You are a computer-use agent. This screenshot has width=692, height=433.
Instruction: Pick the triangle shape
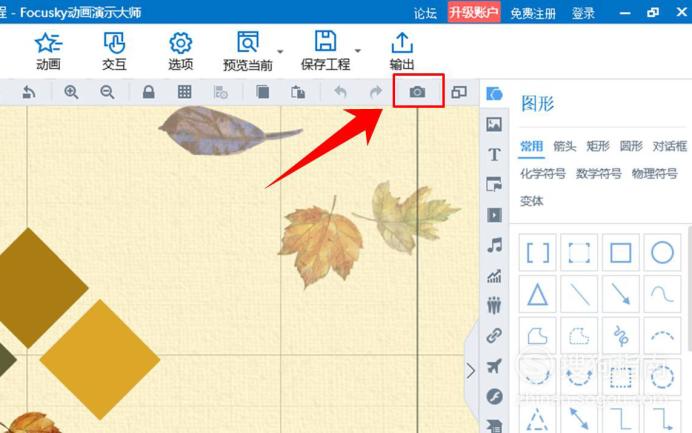(538, 294)
